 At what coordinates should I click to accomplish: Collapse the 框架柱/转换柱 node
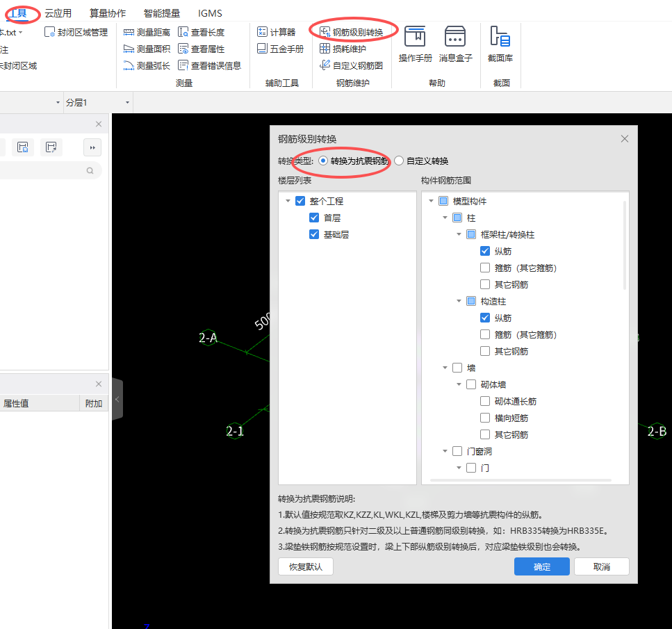pyautogui.click(x=459, y=234)
